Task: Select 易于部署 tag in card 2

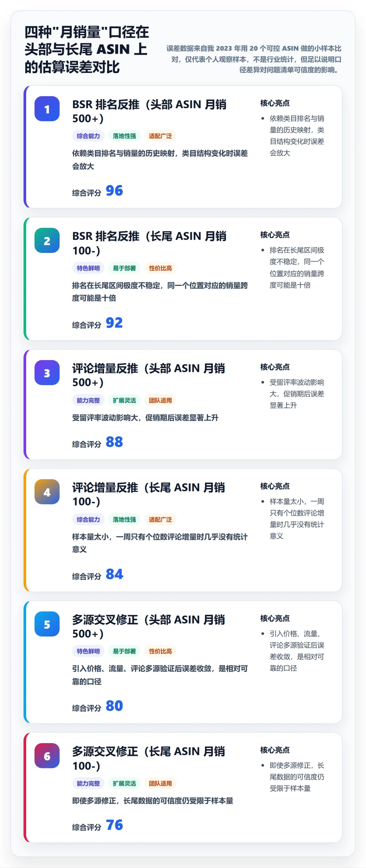Action: coord(124,268)
